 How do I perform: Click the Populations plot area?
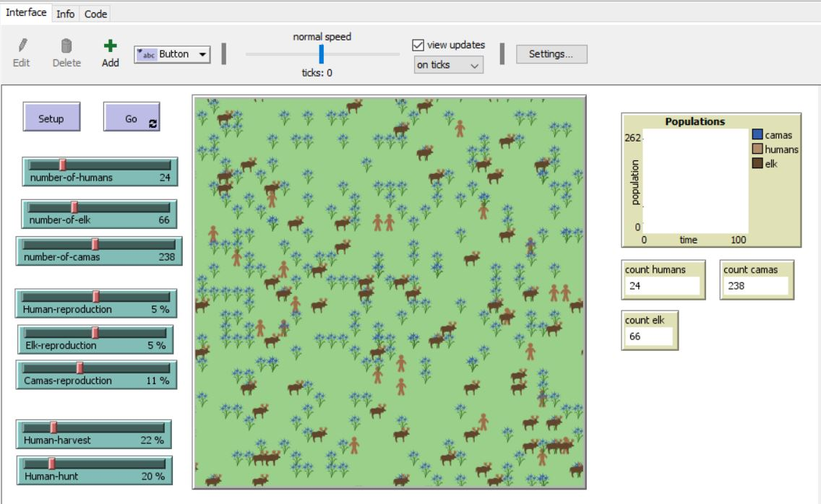pos(696,181)
